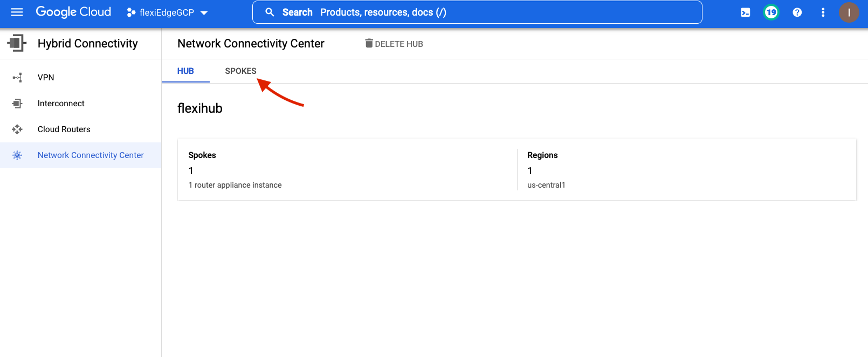This screenshot has width=868, height=357.
Task: Select the HUB tab
Action: 185,71
